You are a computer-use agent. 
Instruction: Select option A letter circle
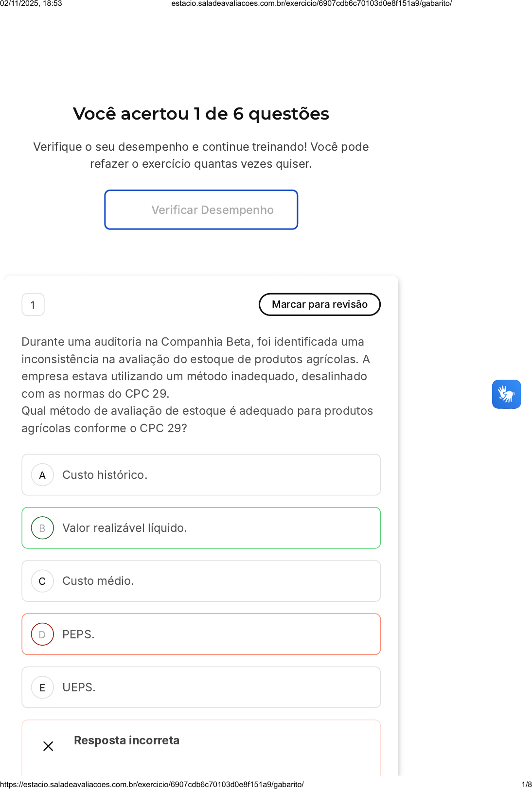42,475
